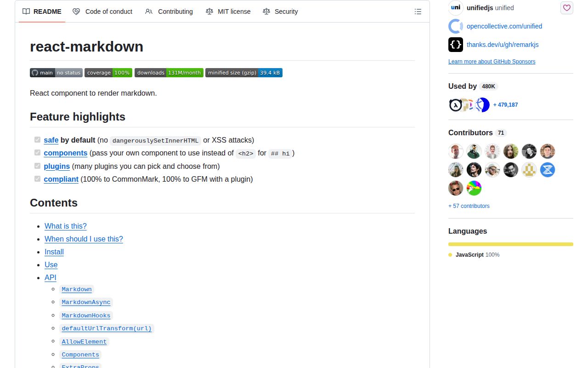
Task: Open the third contributor avatar in row two
Action: (x=492, y=170)
